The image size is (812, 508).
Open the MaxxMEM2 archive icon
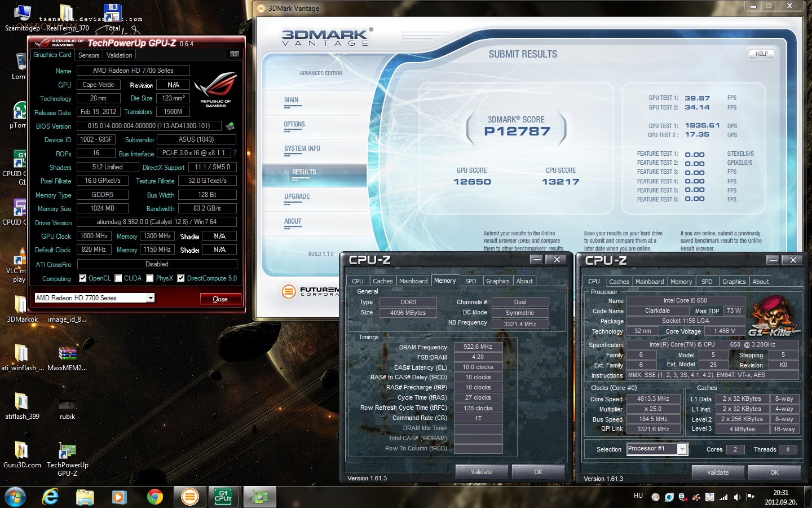tap(67, 357)
